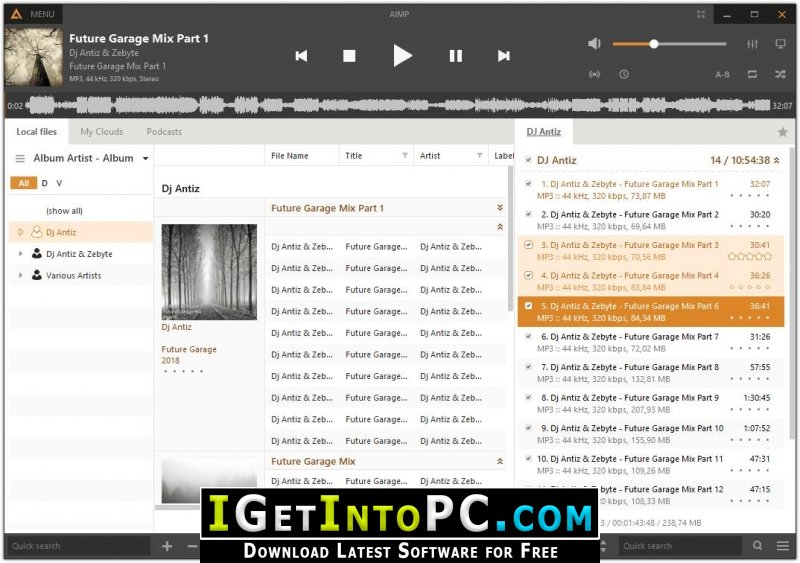The height and width of the screenshot is (563, 800).
Task: Uncheck track 4 Future Garage Mix Part 4
Action: (529, 276)
